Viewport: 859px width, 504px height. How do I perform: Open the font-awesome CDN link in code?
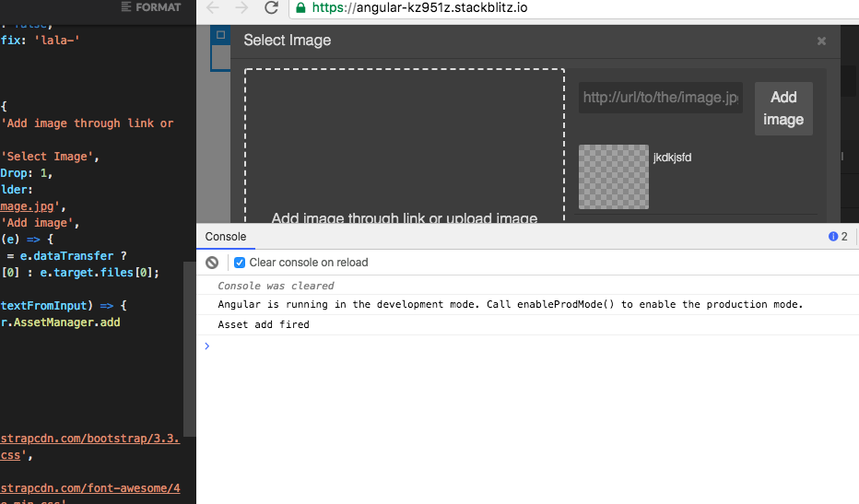click(x=89, y=488)
